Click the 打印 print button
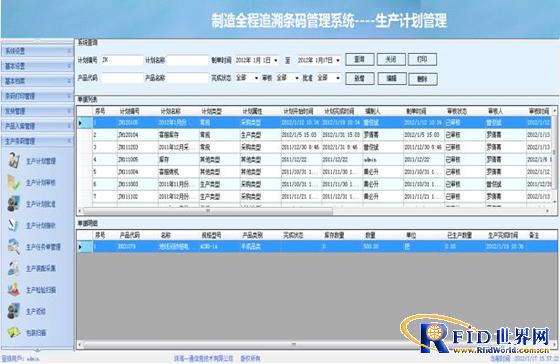This screenshot has height=364, width=560. (x=422, y=59)
